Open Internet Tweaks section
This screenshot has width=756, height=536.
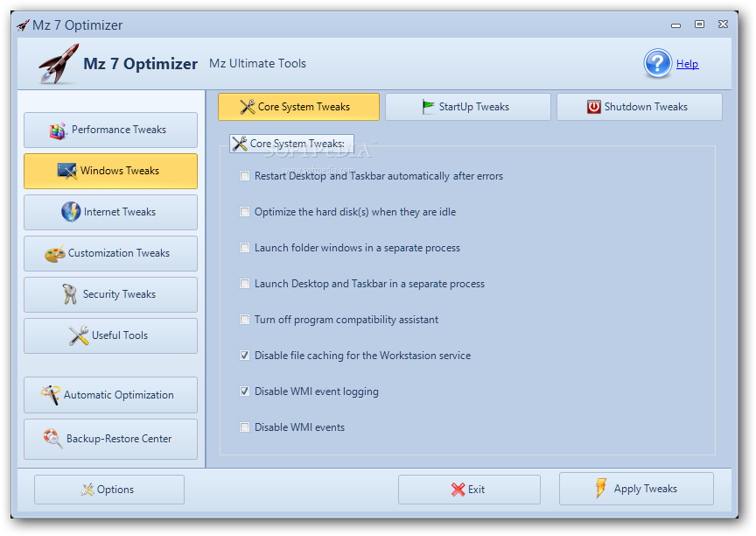(x=110, y=212)
